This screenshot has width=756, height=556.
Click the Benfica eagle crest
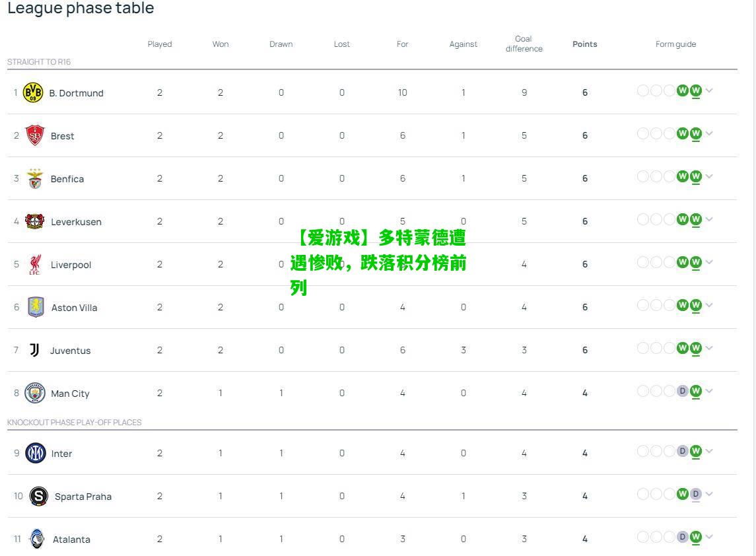pos(35,178)
